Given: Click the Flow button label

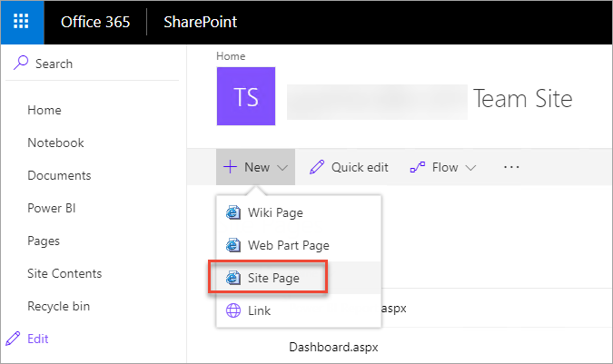Looking at the screenshot, I should (445, 167).
